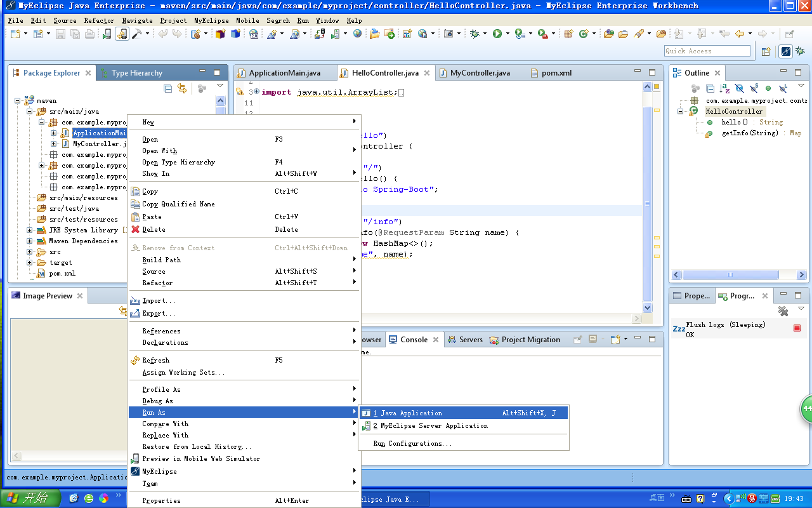Choose Run Configurations... from submenu
Screen dimensions: 812x508
tap(464, 443)
